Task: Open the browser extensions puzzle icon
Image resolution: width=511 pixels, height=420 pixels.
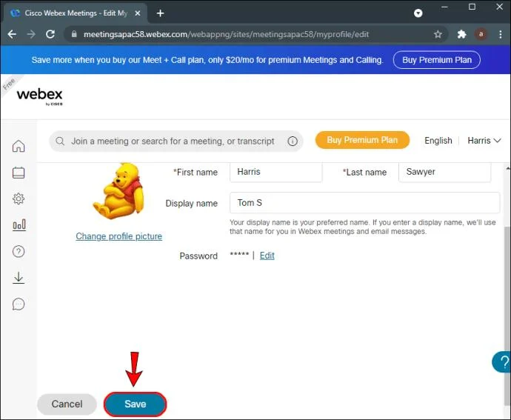Action: click(461, 34)
